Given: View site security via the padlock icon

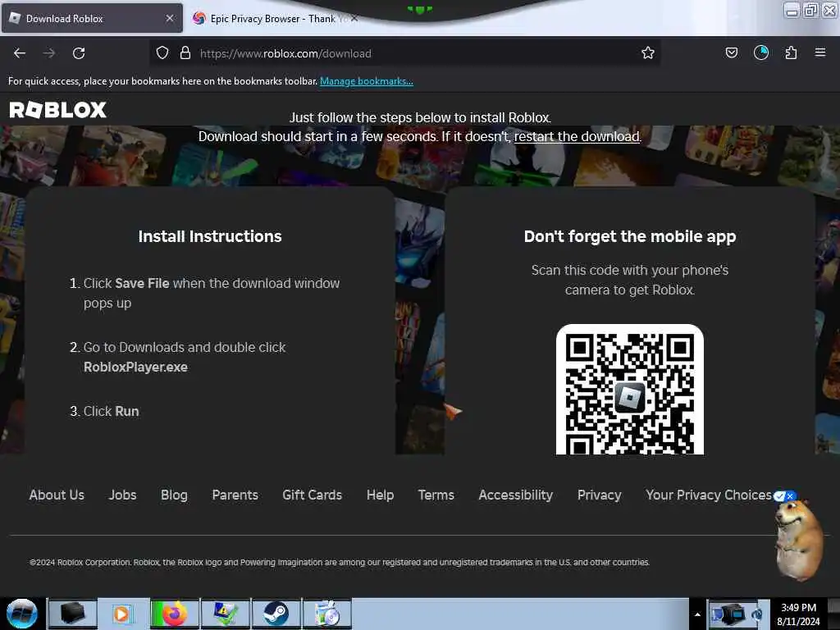Looking at the screenshot, I should coord(185,52).
